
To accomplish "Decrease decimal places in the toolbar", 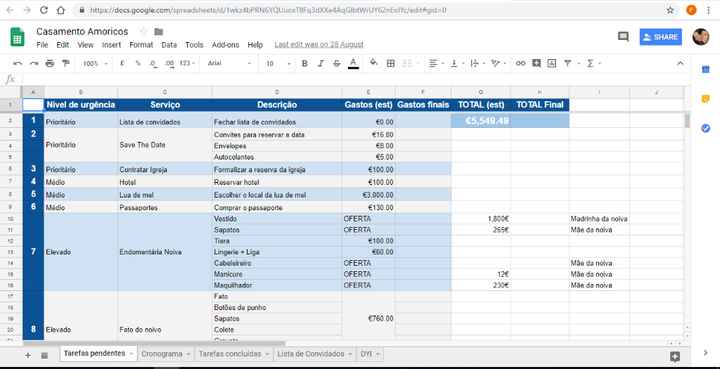I will coord(153,63).
